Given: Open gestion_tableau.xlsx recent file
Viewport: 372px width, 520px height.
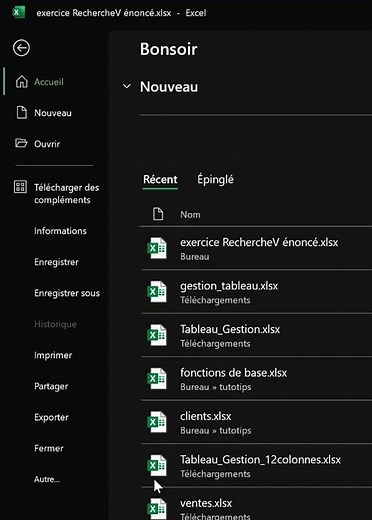Looking at the screenshot, I should coord(229,286).
